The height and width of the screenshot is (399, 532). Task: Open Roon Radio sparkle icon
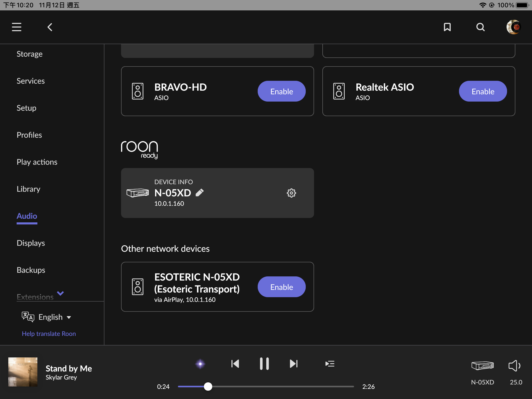coord(200,364)
